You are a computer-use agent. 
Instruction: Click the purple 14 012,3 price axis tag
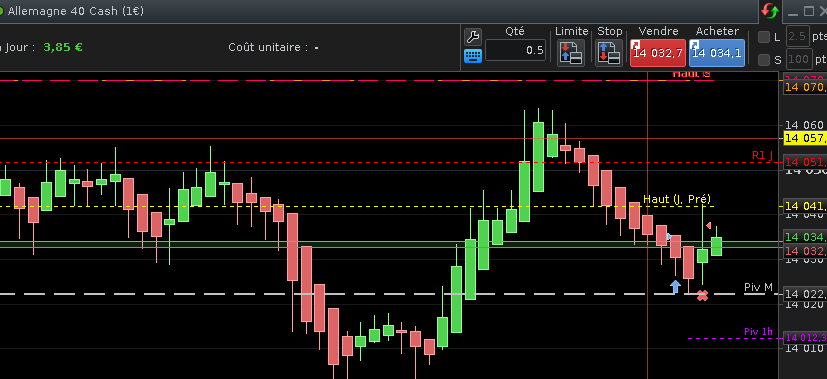point(805,338)
